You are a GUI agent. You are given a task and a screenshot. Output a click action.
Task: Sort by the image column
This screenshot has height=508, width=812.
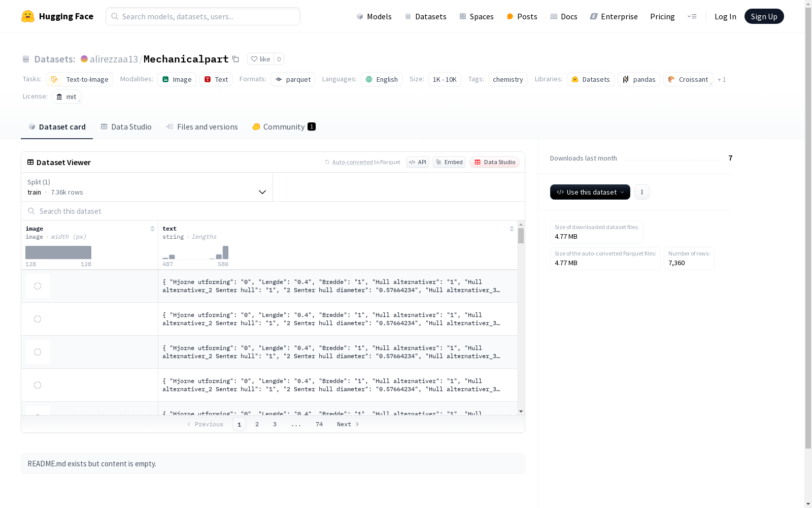(x=152, y=229)
